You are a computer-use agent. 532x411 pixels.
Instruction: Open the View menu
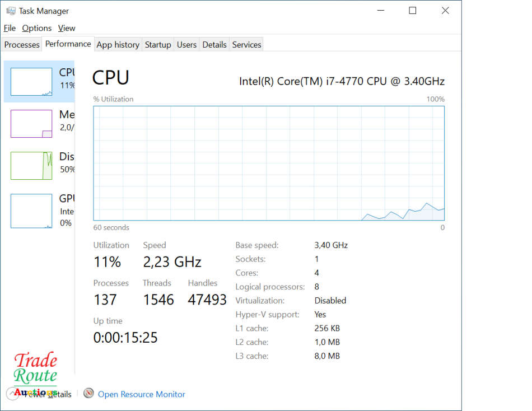click(67, 28)
